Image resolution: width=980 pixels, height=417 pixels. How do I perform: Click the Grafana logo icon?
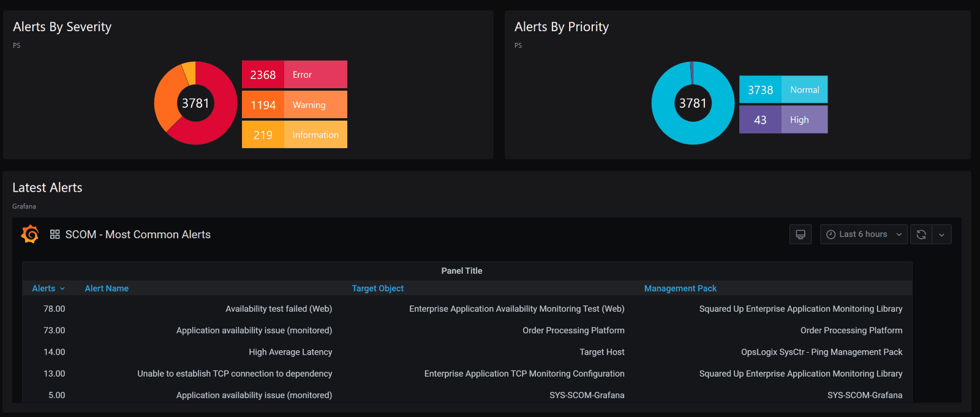click(30, 234)
